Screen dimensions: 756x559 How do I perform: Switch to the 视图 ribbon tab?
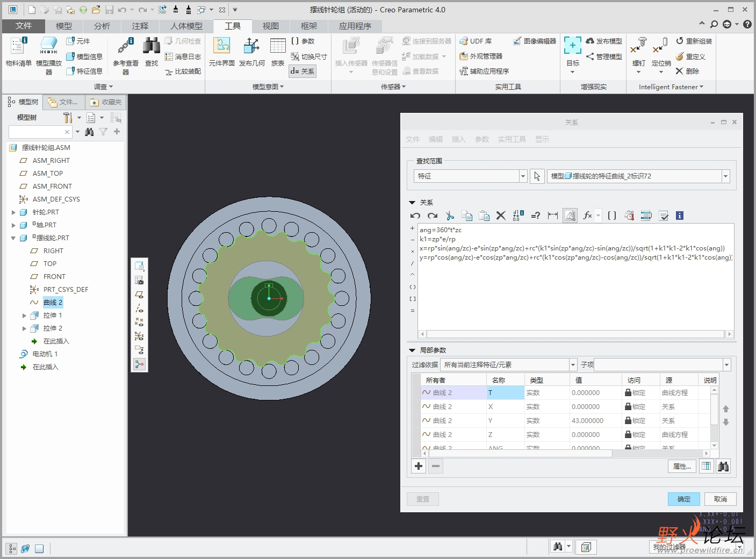coord(270,26)
